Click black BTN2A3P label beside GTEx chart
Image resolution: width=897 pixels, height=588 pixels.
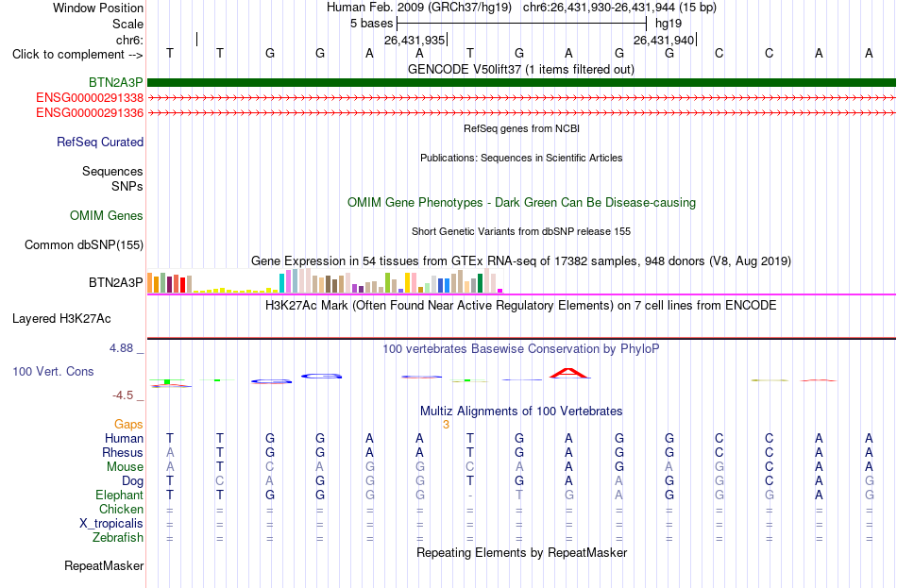115,282
